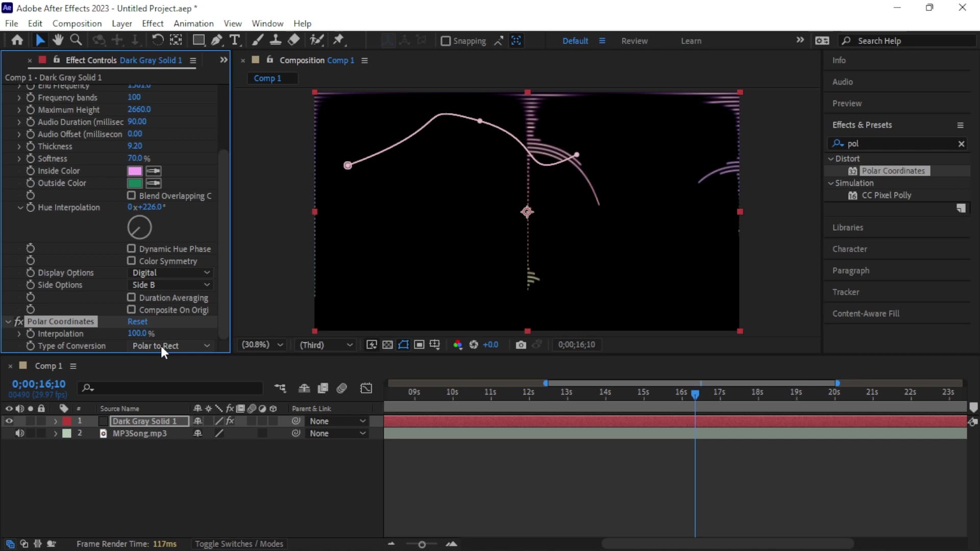Viewport: 980px width, 551px height.
Task: Open the Animation menu
Action: pos(193,23)
